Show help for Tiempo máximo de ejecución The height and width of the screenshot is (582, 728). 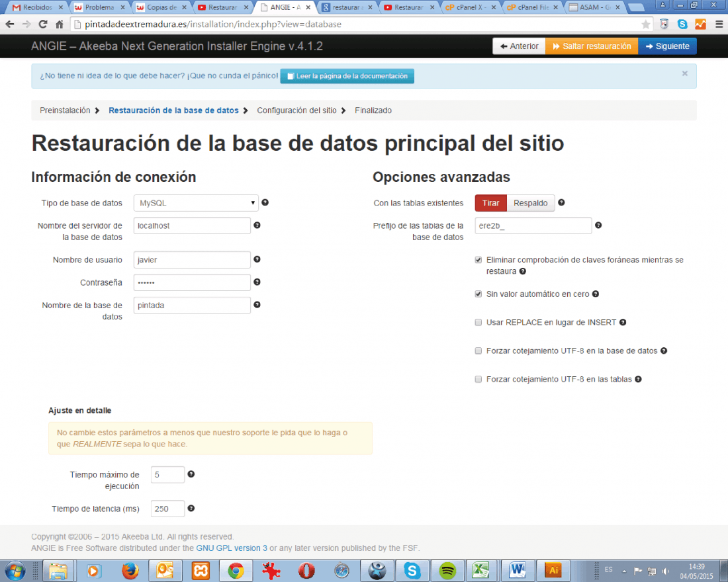pos(191,474)
